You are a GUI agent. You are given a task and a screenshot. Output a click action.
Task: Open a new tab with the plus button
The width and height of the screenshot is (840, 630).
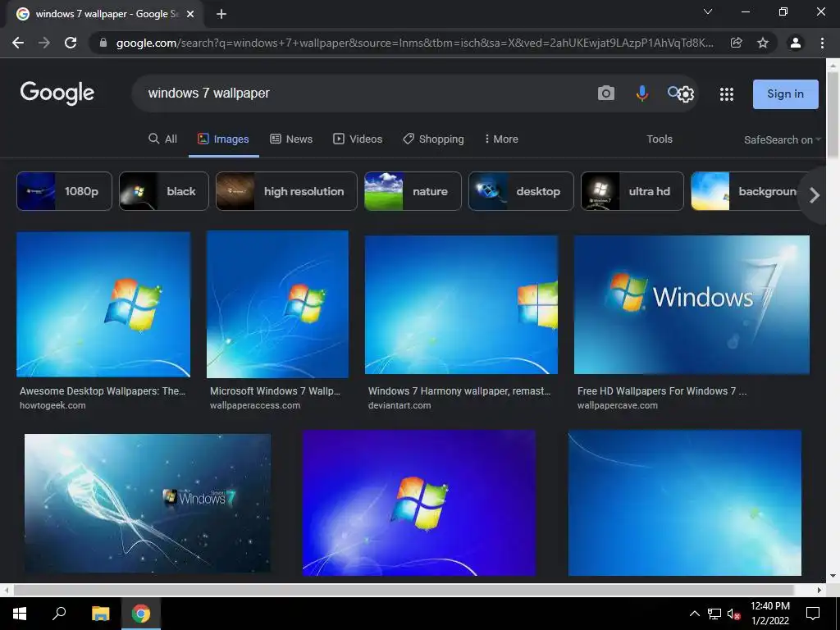221,15
